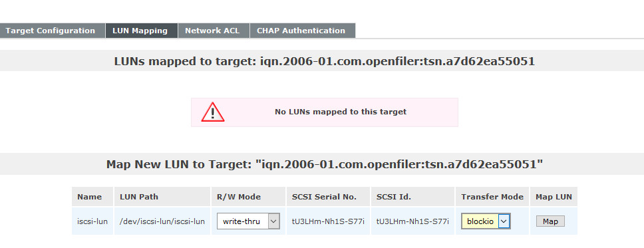This screenshot has height=248, width=644.
Task: Select the iscsi-lun name cell
Action: pos(92,221)
